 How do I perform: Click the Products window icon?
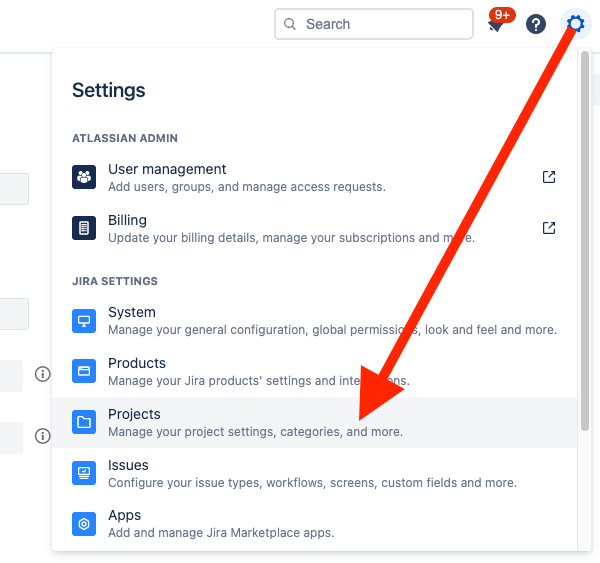pyautogui.click(x=84, y=371)
